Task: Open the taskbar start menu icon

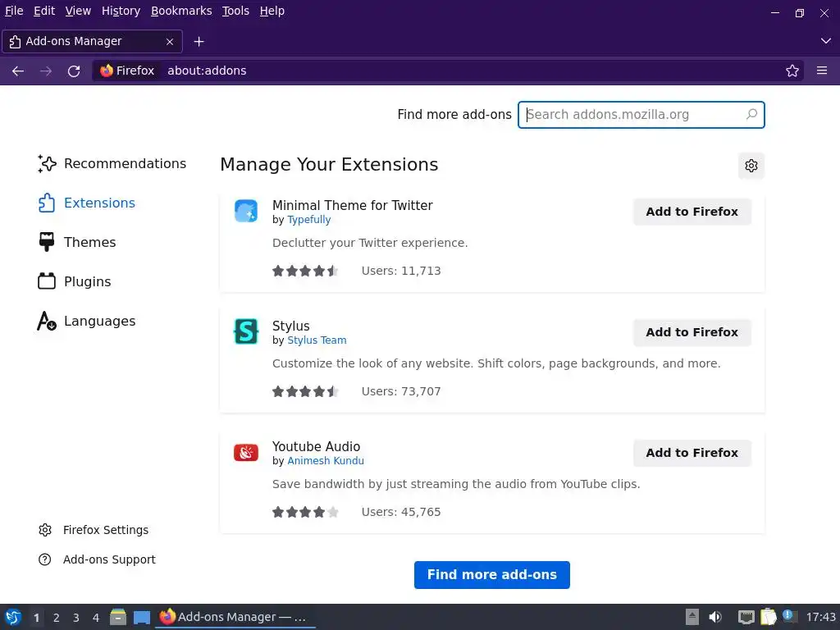Action: pos(13,617)
